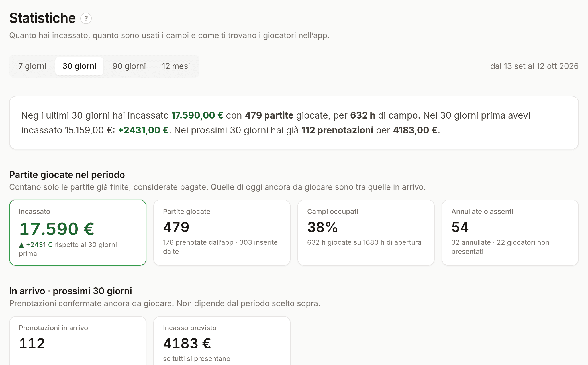Open the Incasso previsto 4183 € card
Image resolution: width=588 pixels, height=365 pixels.
(222, 340)
